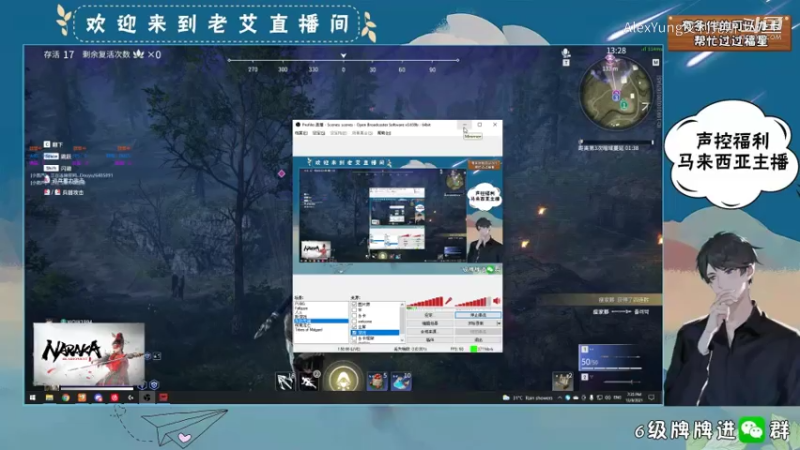Viewport: 800px width, 450px height.
Task: Open the Windows Start button
Action: (33, 397)
